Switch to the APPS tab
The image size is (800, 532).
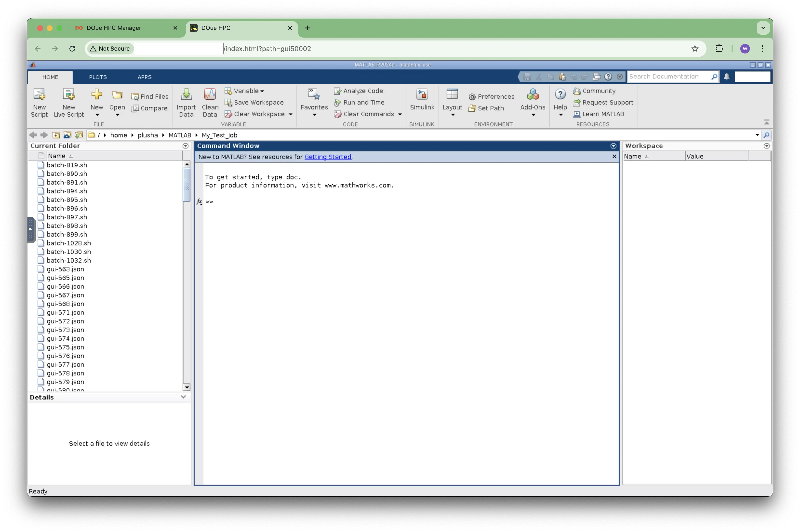(145, 77)
